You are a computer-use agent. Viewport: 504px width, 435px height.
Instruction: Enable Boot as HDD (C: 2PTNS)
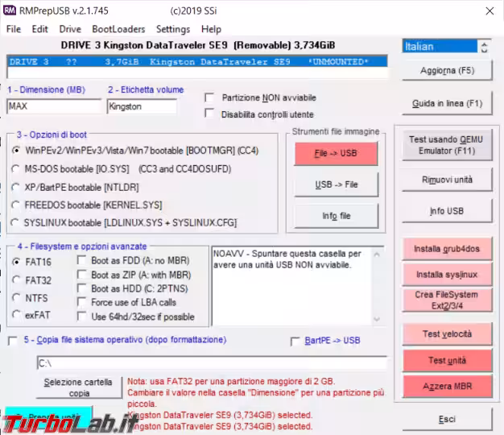click(81, 288)
